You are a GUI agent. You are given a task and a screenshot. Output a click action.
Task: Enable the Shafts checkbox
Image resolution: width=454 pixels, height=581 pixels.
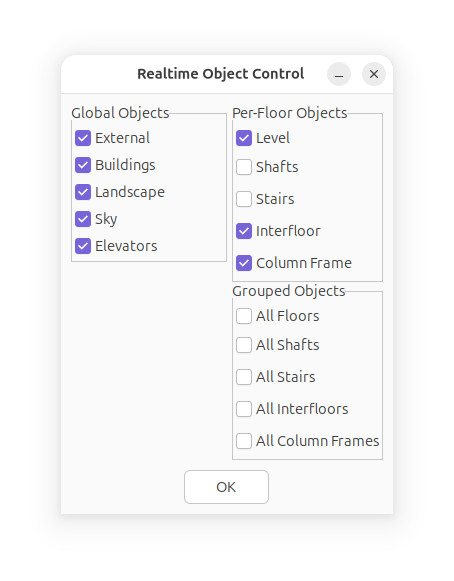244,167
